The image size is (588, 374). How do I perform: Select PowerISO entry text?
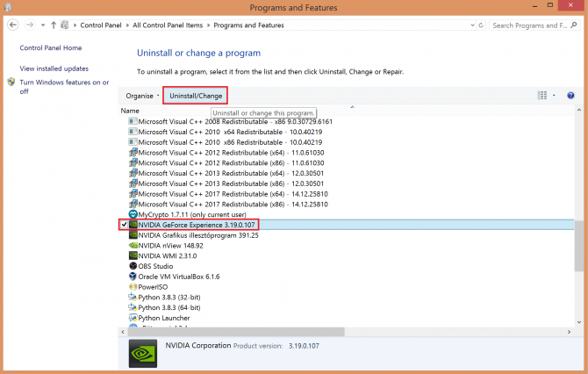coord(153,287)
